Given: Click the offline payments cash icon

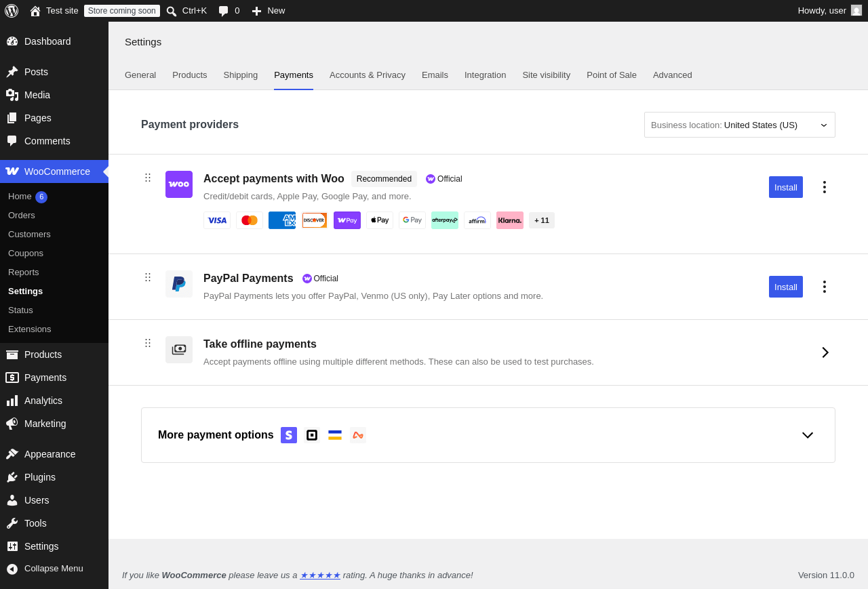Looking at the screenshot, I should [x=179, y=350].
